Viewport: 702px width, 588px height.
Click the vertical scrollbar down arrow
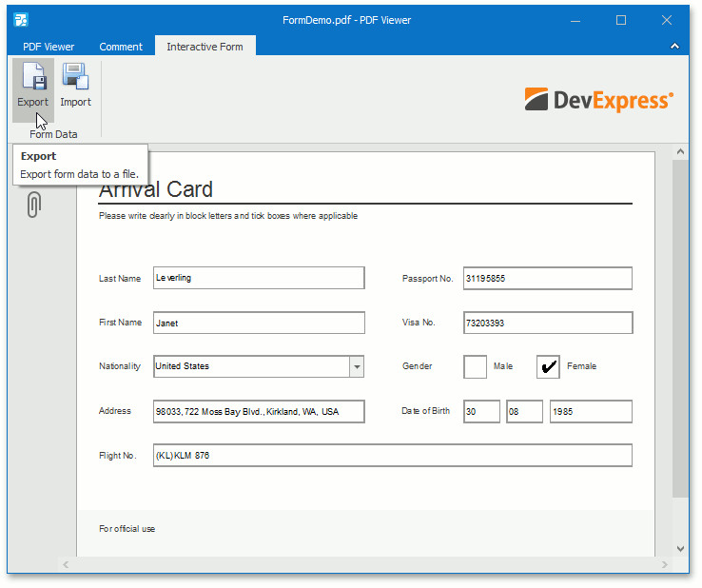[680, 549]
